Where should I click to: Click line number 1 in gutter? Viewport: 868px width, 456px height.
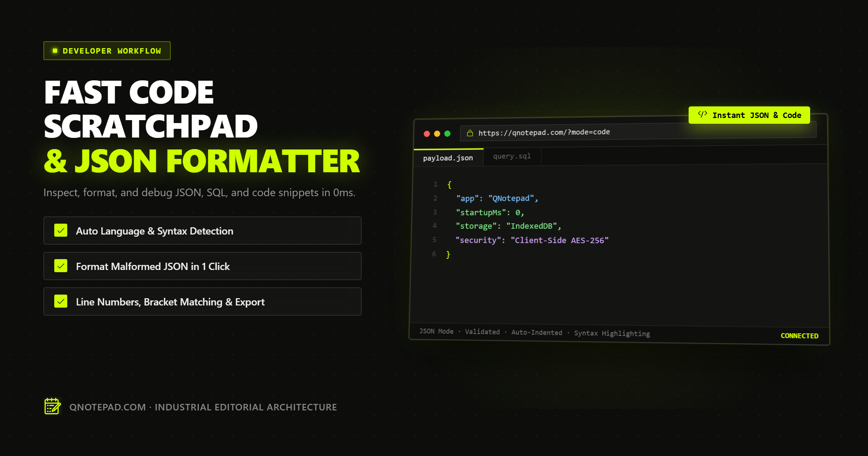435,184
